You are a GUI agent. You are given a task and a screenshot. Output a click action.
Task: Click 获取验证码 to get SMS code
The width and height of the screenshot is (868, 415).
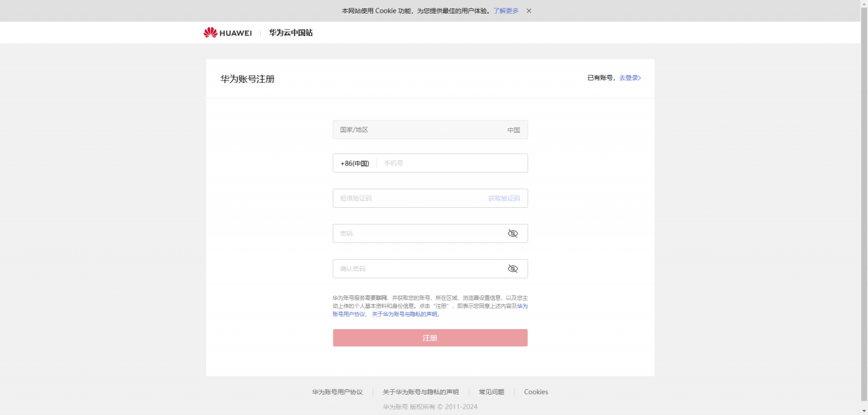[x=504, y=198]
